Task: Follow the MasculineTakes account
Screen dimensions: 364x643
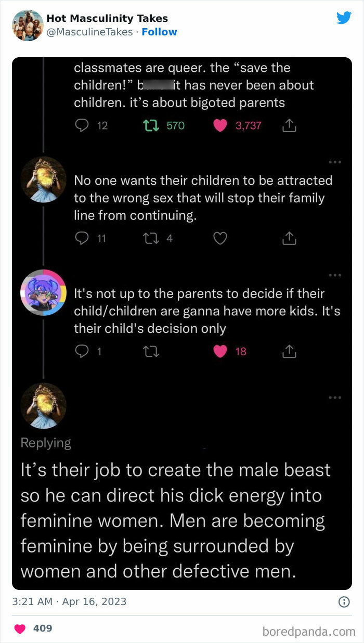Action: [160, 32]
